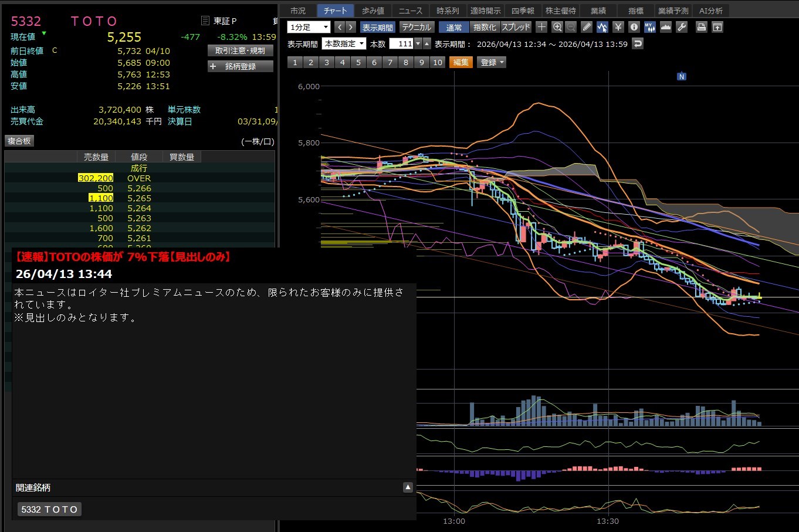This screenshot has height=532, width=799.
Task: Open the 本数指定 period dropdown
Action: click(344, 44)
